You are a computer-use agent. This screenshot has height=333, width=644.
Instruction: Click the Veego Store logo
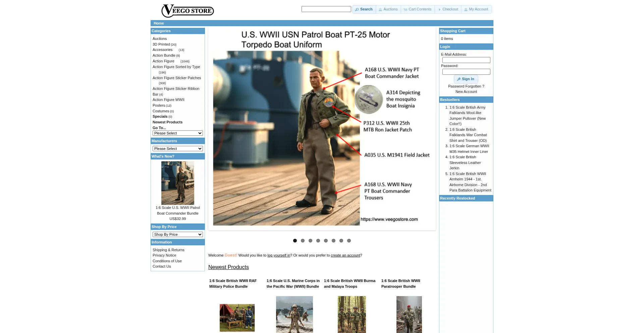click(187, 11)
